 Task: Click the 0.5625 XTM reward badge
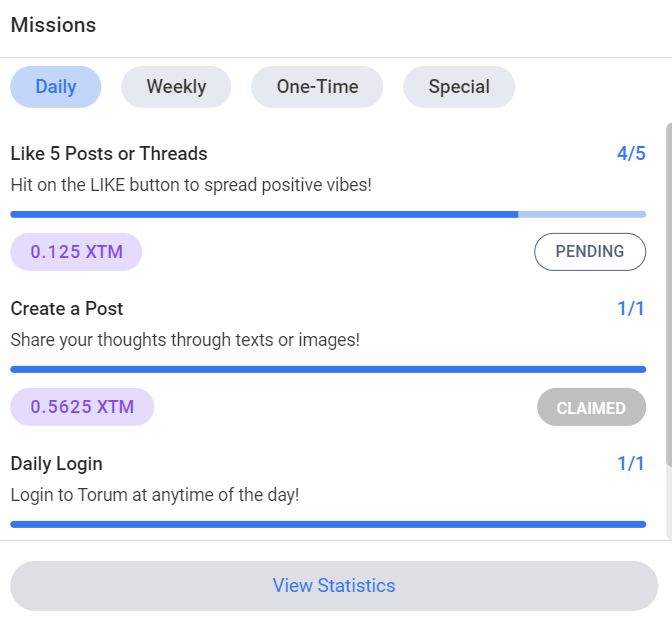(x=82, y=407)
